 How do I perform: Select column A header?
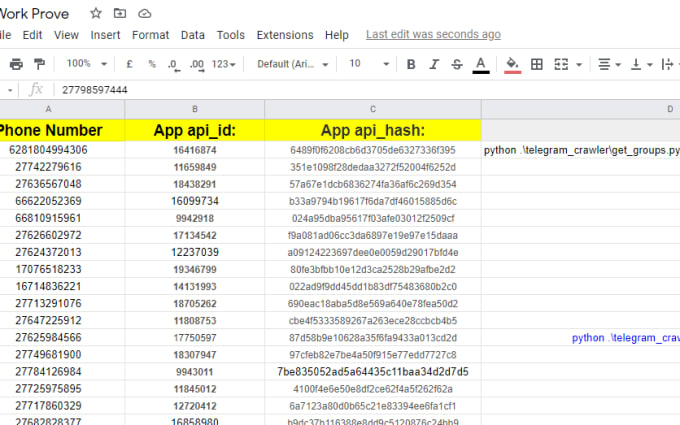pos(62,109)
